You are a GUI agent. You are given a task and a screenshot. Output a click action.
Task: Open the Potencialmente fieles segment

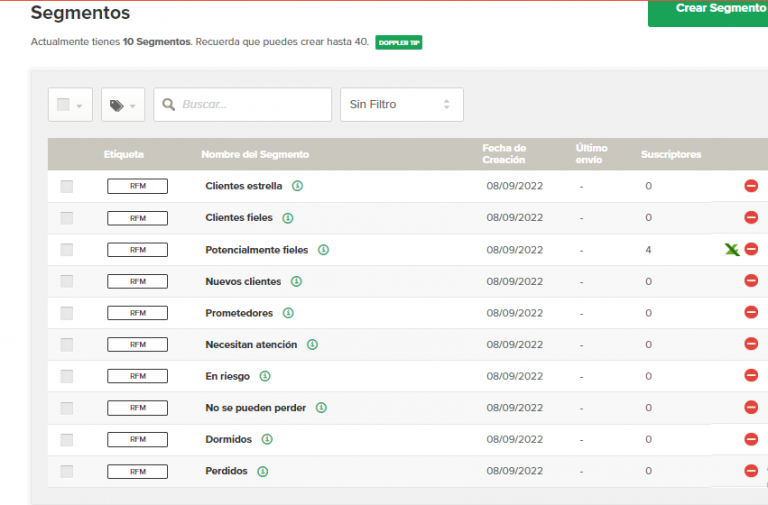(x=256, y=250)
